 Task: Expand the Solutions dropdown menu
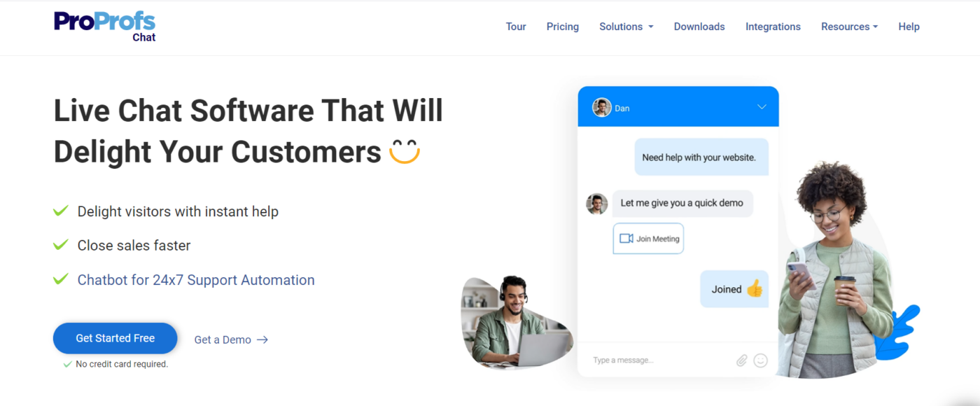click(626, 27)
